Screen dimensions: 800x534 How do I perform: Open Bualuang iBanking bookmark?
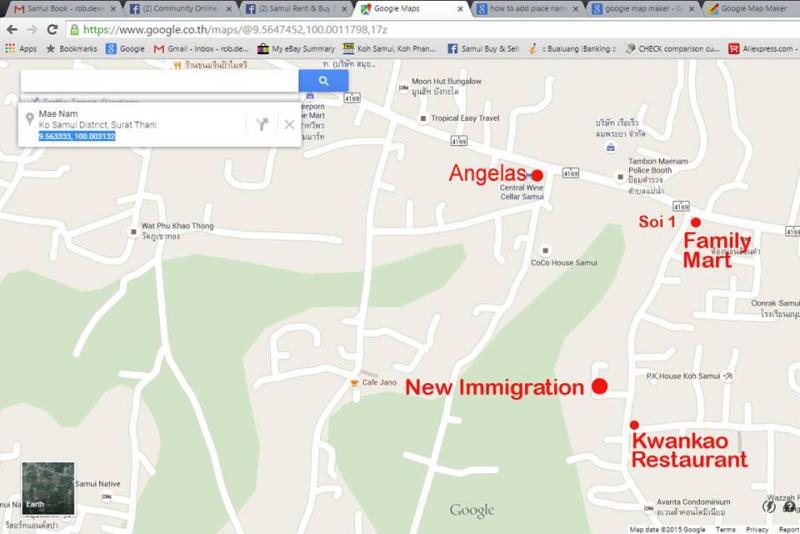point(571,48)
